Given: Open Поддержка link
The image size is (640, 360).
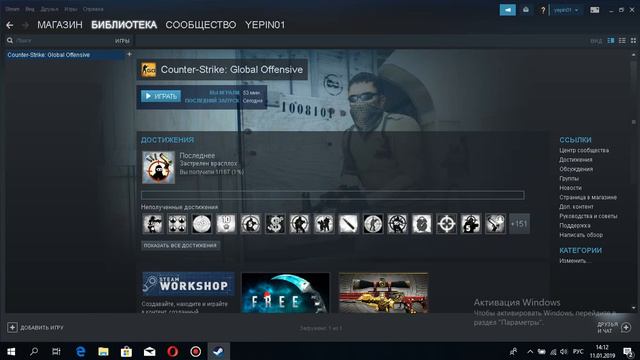Looking at the screenshot, I should [x=575, y=225].
